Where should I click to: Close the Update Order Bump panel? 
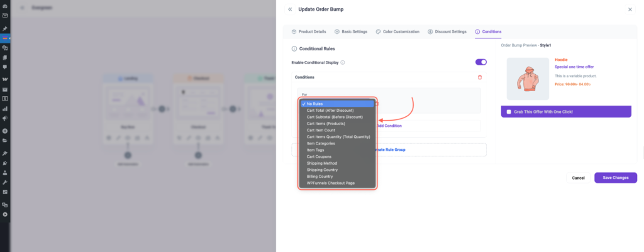pos(630,9)
